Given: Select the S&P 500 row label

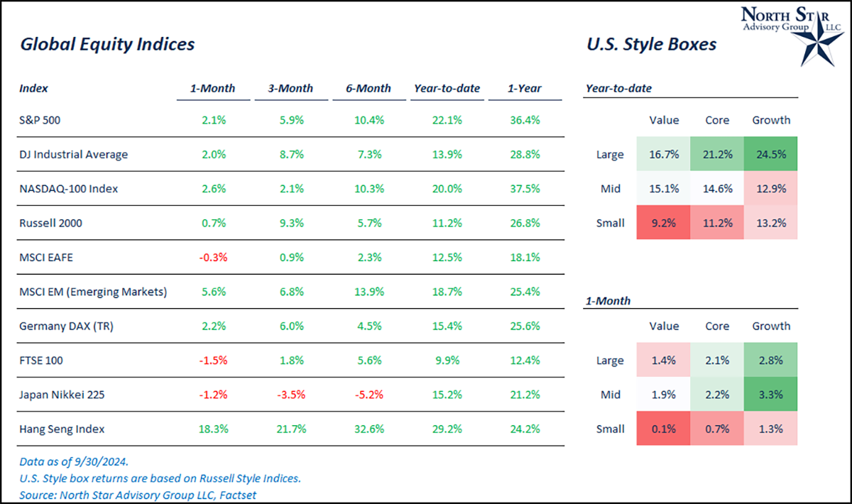Looking at the screenshot, I should click(x=40, y=121).
